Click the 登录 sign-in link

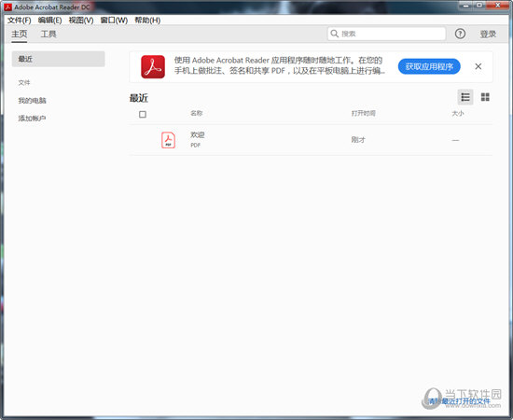tap(488, 34)
